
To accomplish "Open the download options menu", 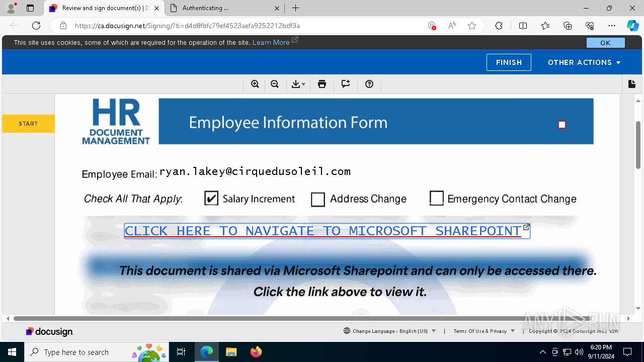I will tap(298, 84).
